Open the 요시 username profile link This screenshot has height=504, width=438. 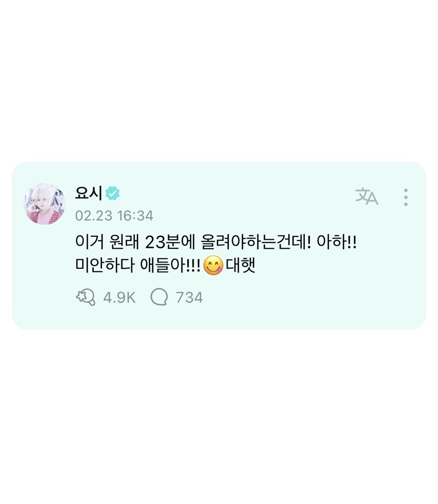pos(89,193)
